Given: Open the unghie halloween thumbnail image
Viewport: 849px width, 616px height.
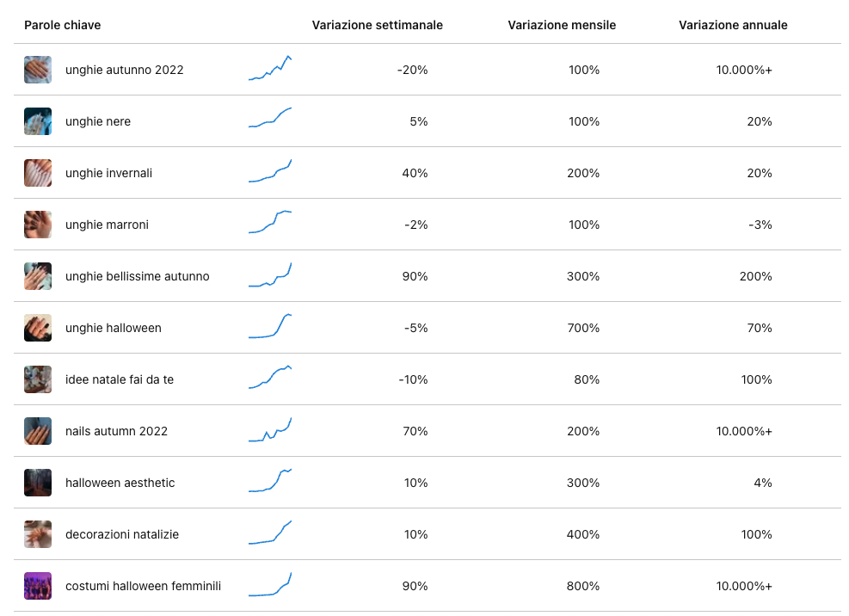Looking at the screenshot, I should click(x=38, y=328).
